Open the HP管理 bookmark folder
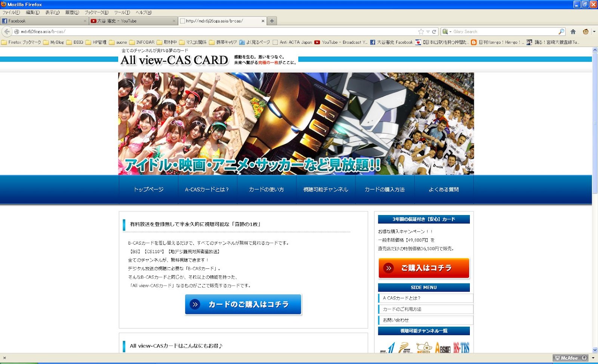This screenshot has height=364, width=598. [x=96, y=42]
